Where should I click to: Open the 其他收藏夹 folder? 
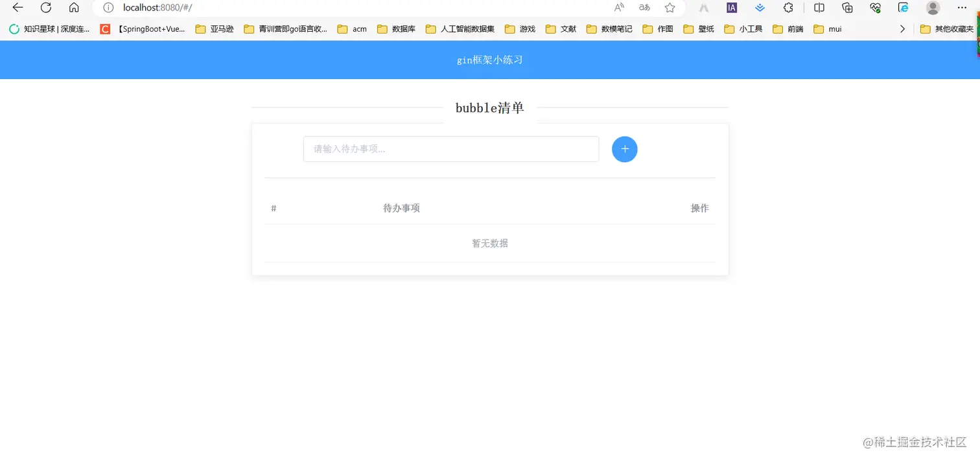[947, 29]
